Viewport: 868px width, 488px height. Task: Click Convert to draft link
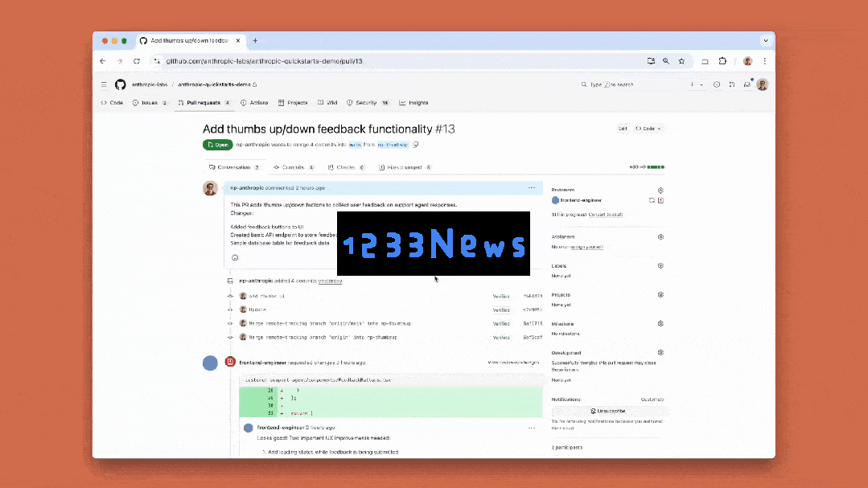(605, 215)
